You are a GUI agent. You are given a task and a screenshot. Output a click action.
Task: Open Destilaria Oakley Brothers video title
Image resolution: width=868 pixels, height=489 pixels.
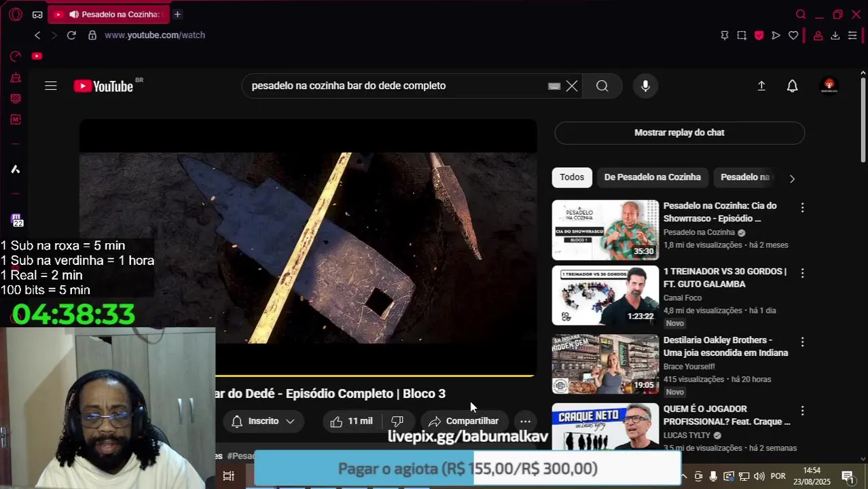[x=725, y=346]
